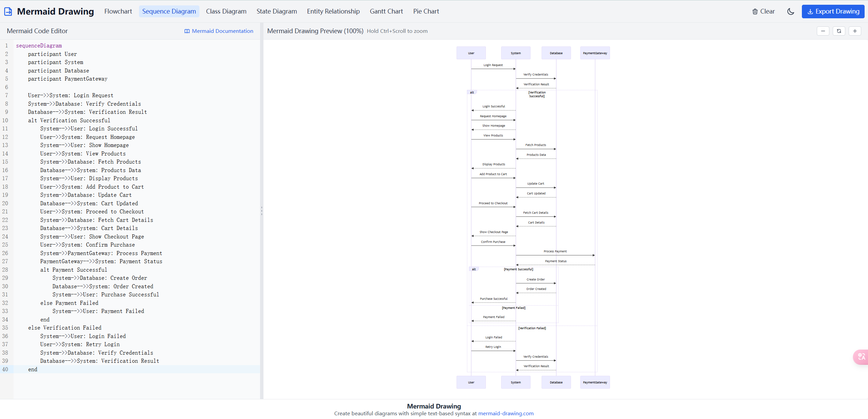The width and height of the screenshot is (868, 419).
Task: Click the bottom PaymentGateway participant box
Action: (x=595, y=382)
